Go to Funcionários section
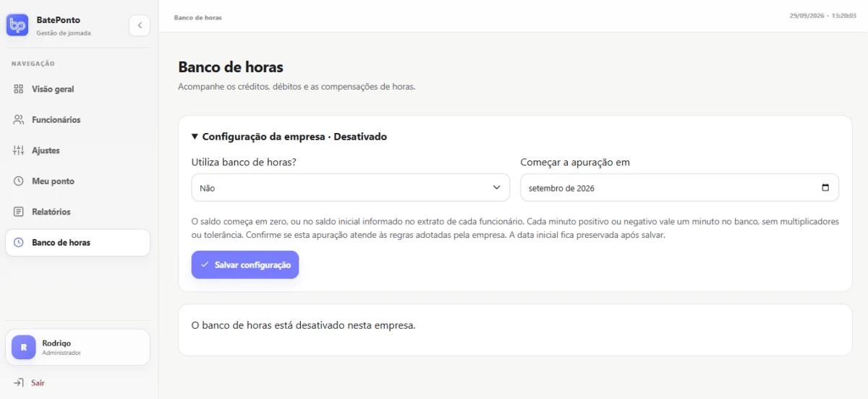Screen dimensions: 868x399 pos(77,120)
